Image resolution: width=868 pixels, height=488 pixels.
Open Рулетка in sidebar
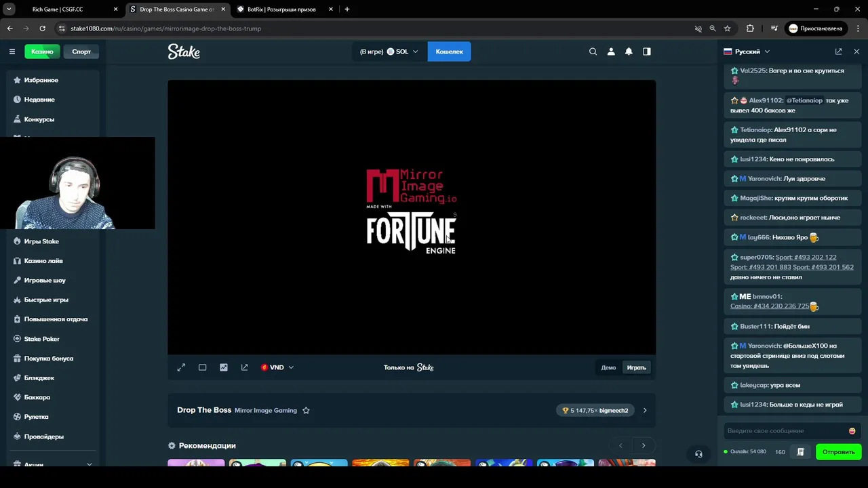tap(53, 417)
